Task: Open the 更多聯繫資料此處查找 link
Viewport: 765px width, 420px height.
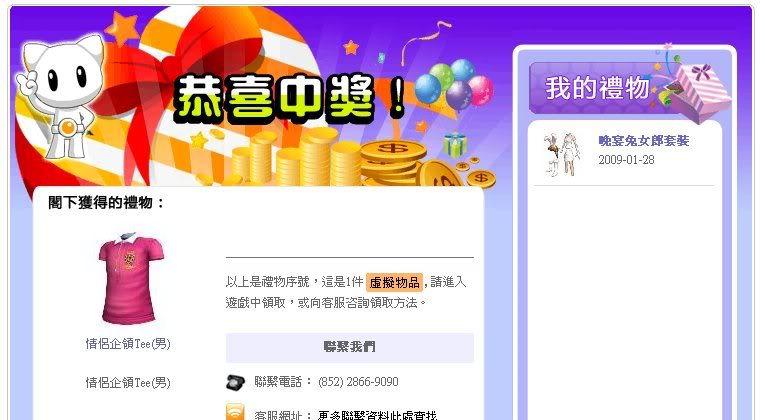Action: tap(377, 415)
